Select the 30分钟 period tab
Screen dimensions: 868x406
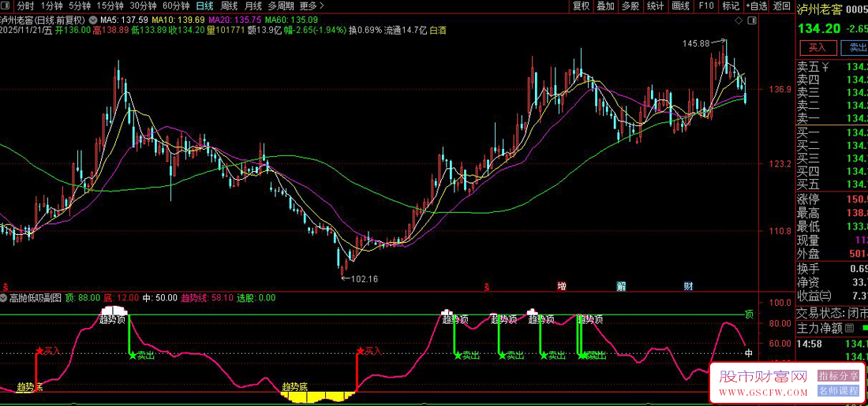[144, 6]
